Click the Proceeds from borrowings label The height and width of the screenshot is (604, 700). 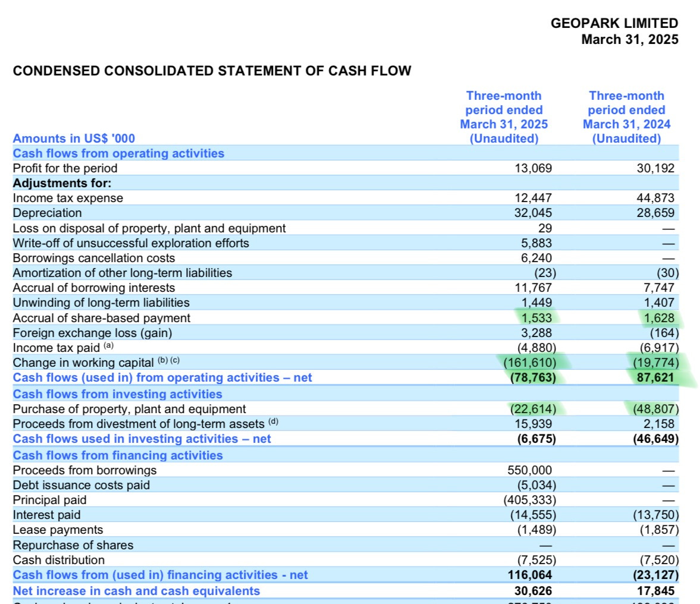point(85,470)
